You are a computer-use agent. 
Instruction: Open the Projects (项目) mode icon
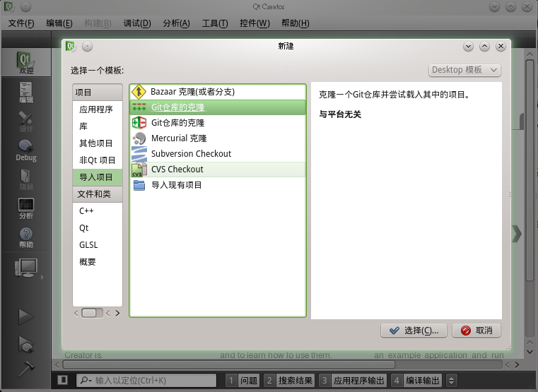pyautogui.click(x=25, y=179)
